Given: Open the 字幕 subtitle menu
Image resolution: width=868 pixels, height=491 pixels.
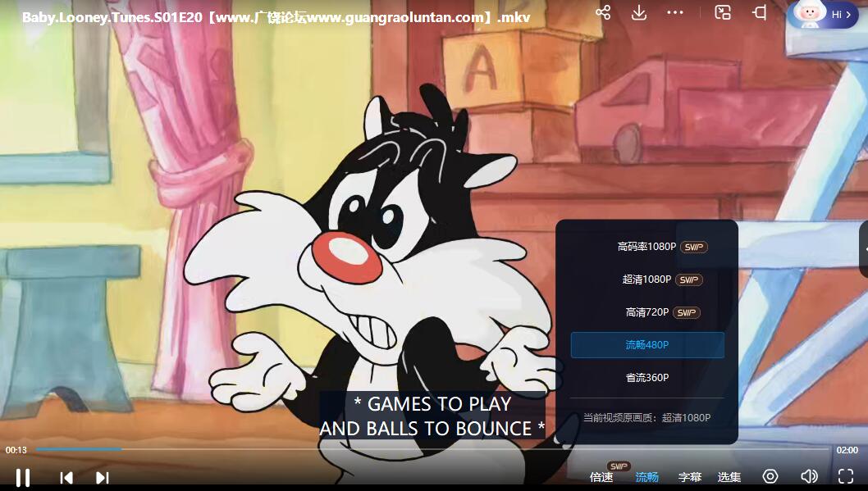Looking at the screenshot, I should (x=690, y=476).
